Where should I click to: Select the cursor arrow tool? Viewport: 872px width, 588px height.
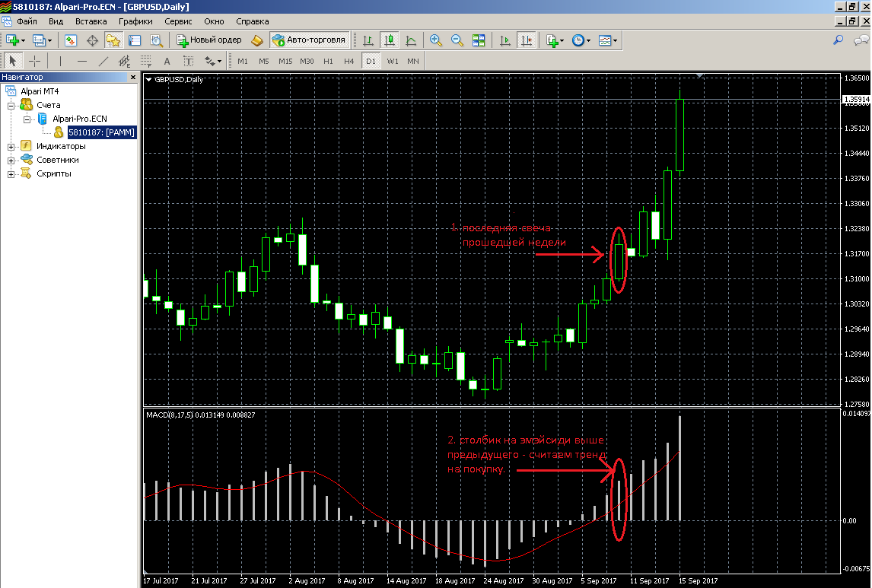click(13, 61)
